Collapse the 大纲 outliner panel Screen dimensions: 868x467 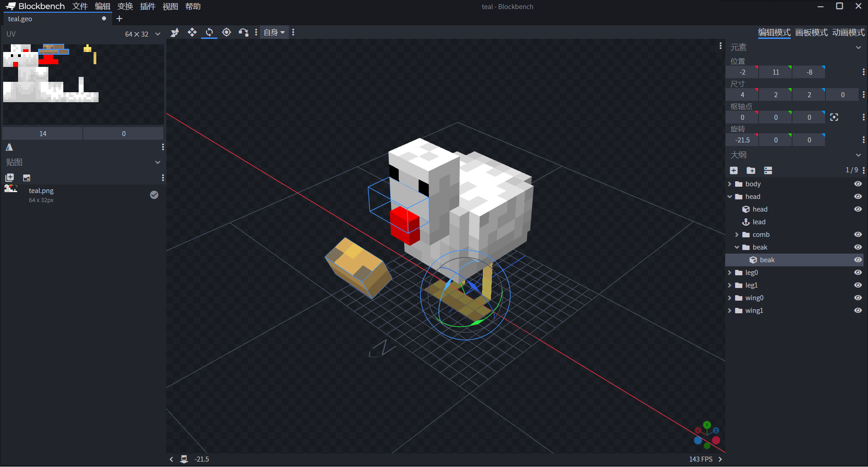858,155
